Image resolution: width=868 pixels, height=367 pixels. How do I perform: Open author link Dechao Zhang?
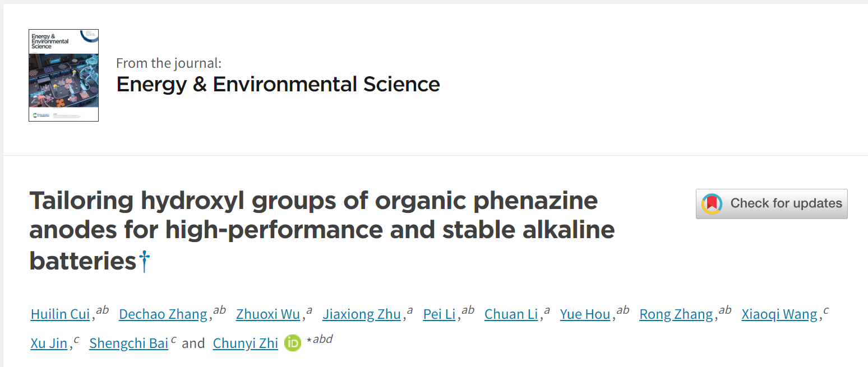pyautogui.click(x=163, y=314)
